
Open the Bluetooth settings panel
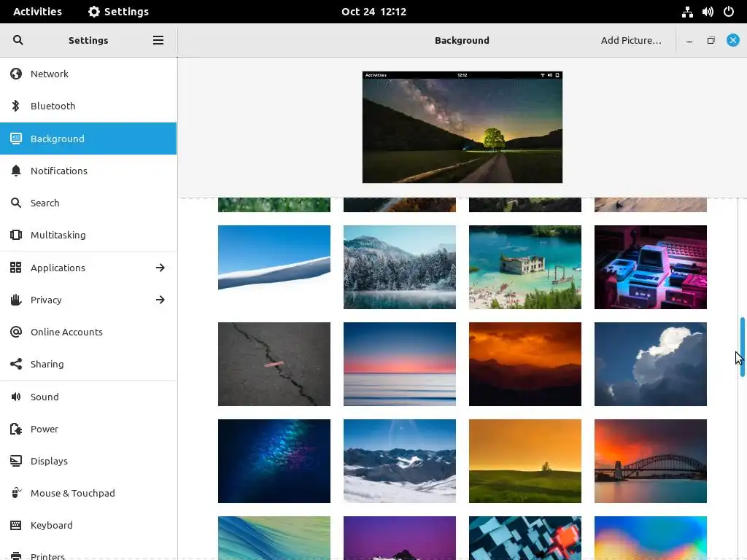[88, 106]
